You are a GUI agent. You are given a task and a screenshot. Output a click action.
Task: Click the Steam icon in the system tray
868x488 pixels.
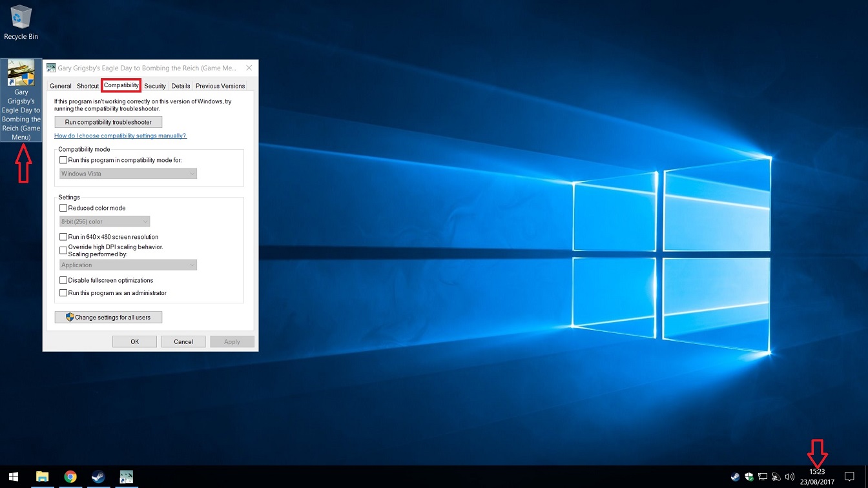coord(735,477)
